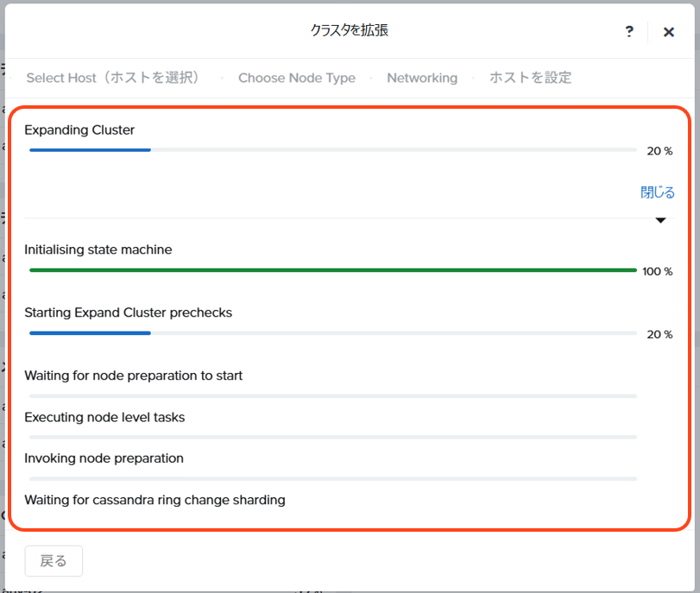Click the Expanding Cluster progress bar
Viewport: 700px width, 593px height.
pyautogui.click(x=332, y=150)
